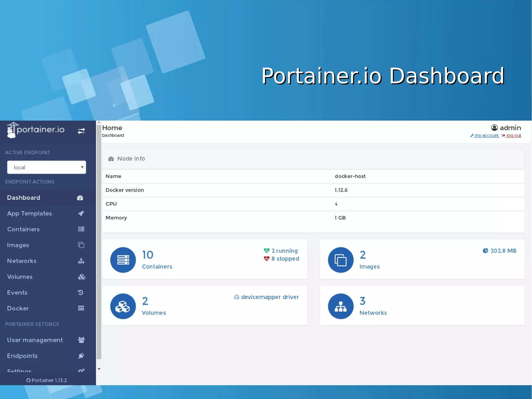The width and height of the screenshot is (532, 399).
Task: Click the Endpoints plug icon
Action: tap(81, 356)
